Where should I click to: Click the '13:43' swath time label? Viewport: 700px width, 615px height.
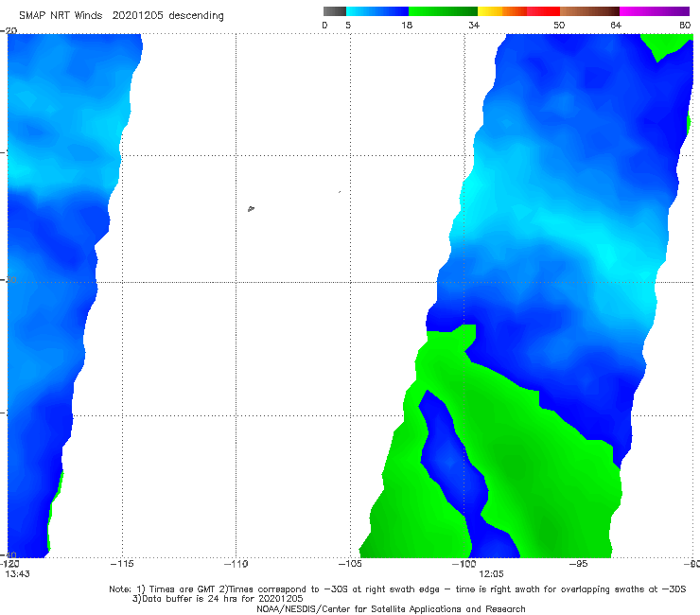[17, 574]
